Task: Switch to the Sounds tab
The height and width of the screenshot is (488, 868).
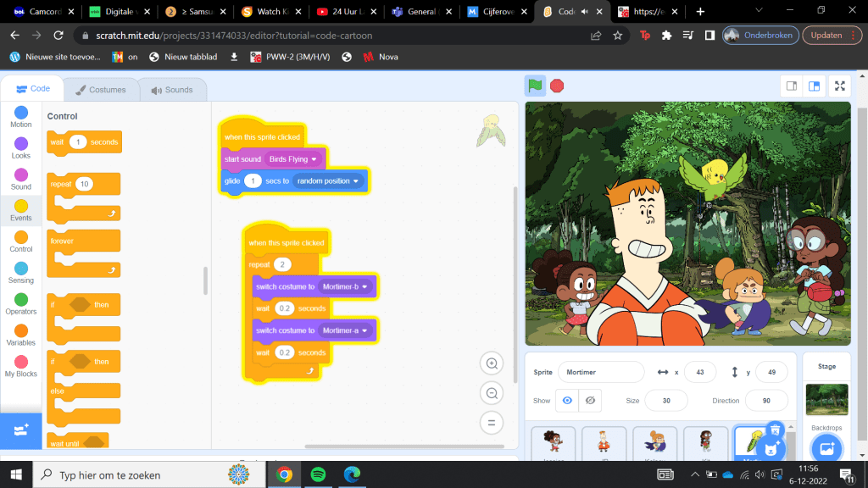Action: click(x=171, y=90)
